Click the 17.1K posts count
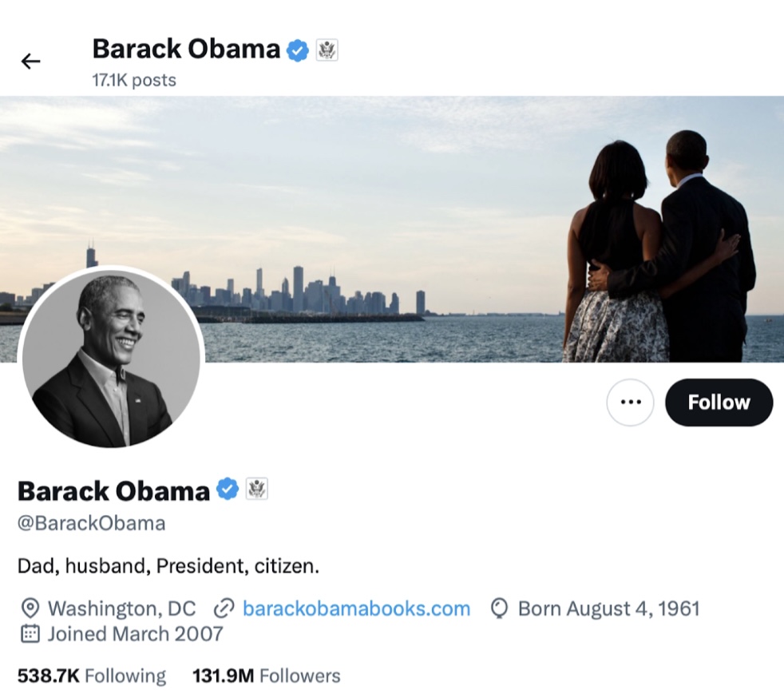Viewport: 784px width, 694px height. tap(134, 80)
